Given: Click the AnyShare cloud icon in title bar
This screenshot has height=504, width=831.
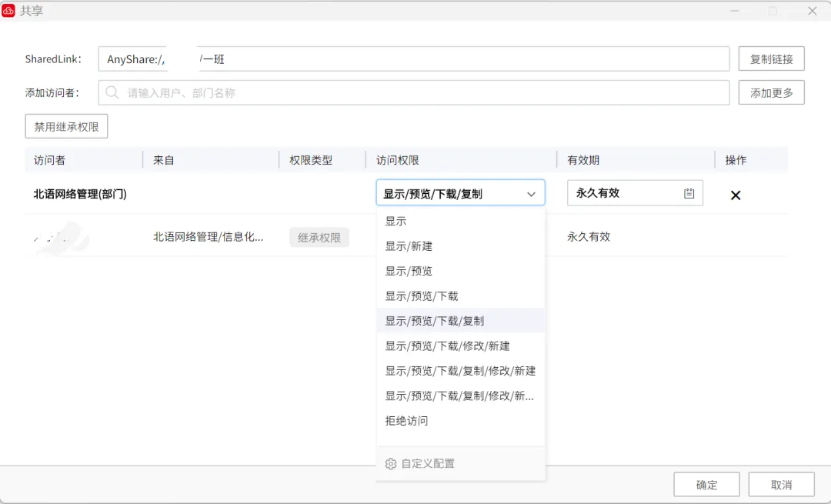Looking at the screenshot, I should tap(8, 11).
